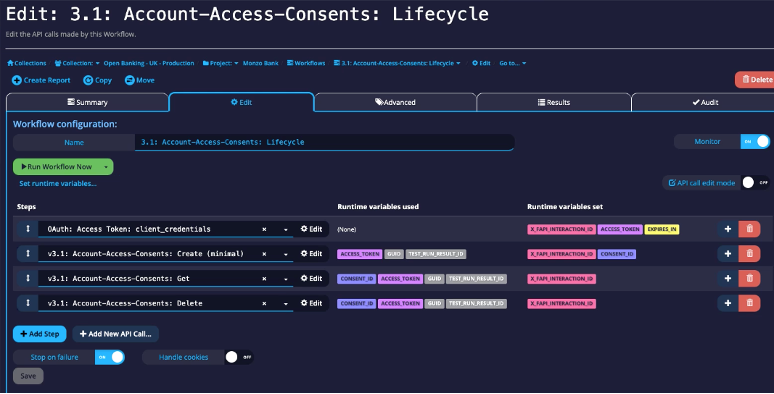774x394 pixels.
Task: Expand dropdown for Consents Get step
Action: click(285, 279)
